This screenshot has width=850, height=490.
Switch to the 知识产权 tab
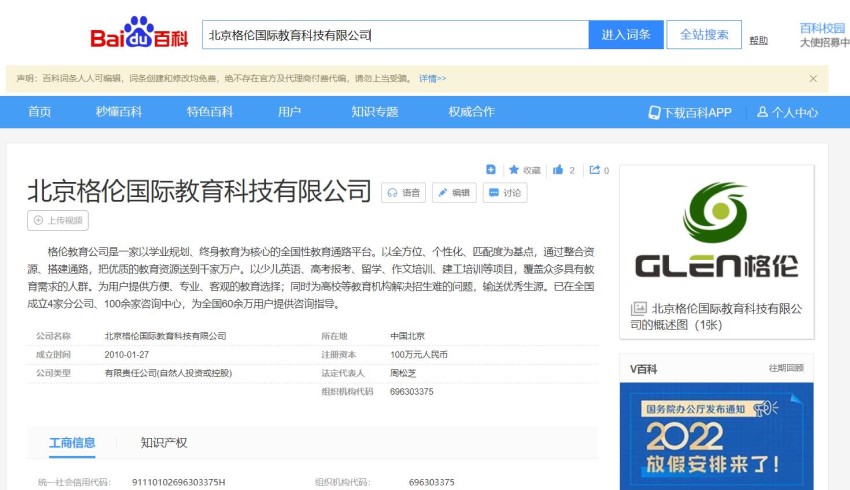click(x=164, y=443)
